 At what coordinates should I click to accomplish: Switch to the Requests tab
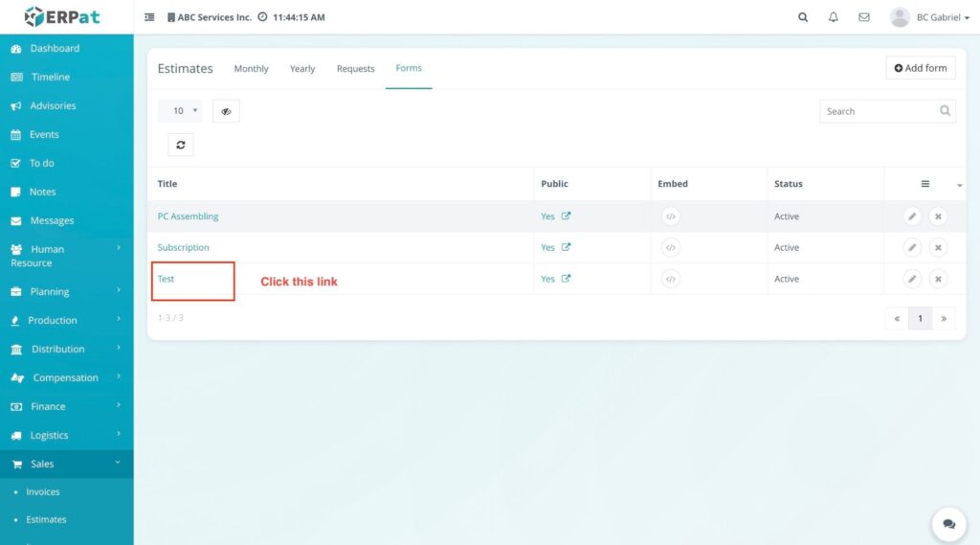(355, 69)
